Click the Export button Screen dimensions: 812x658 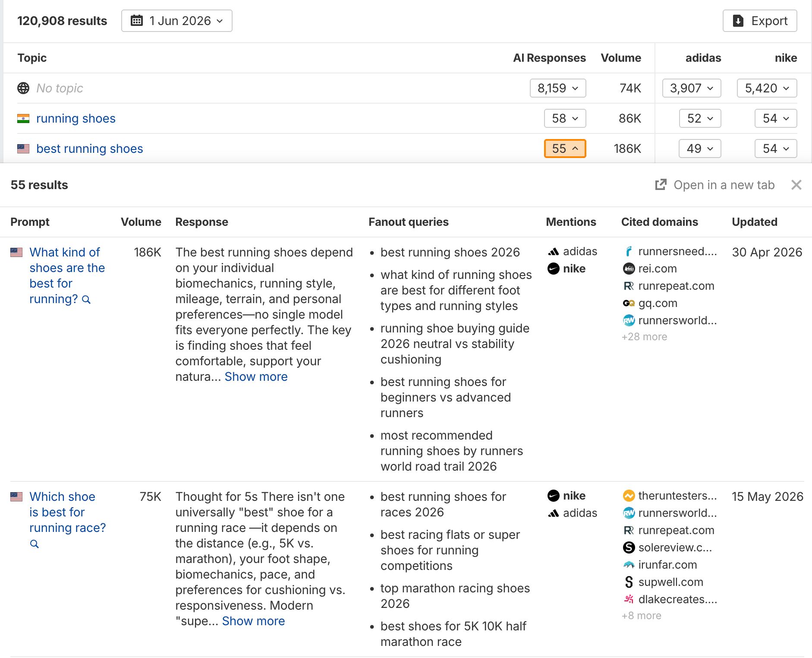(760, 21)
